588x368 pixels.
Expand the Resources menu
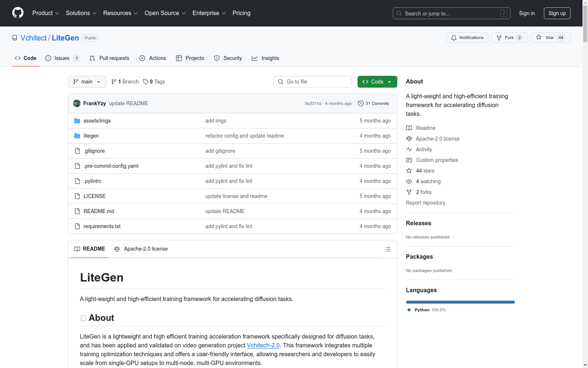point(121,13)
